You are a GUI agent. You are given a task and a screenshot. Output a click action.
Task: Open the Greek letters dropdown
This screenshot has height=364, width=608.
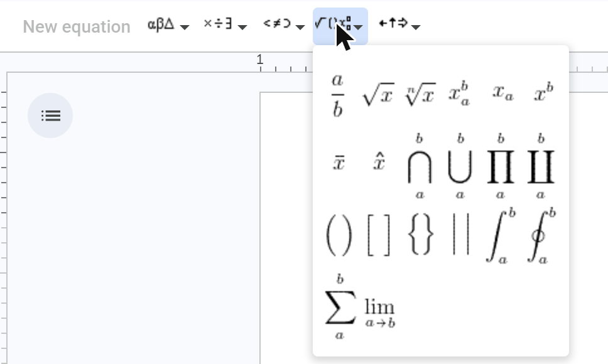168,25
